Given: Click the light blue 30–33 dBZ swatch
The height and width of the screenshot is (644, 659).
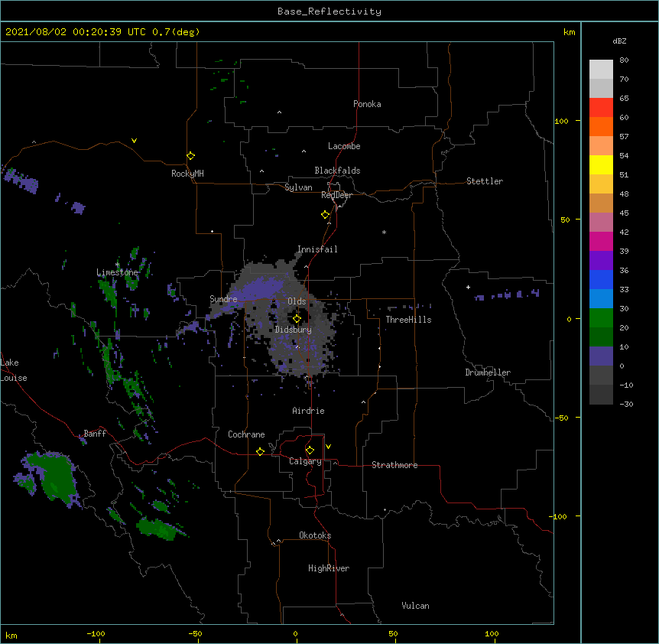Looking at the screenshot, I should [x=601, y=298].
